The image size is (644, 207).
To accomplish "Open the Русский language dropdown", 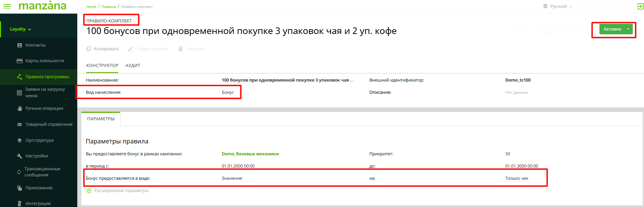I will coord(561,6).
